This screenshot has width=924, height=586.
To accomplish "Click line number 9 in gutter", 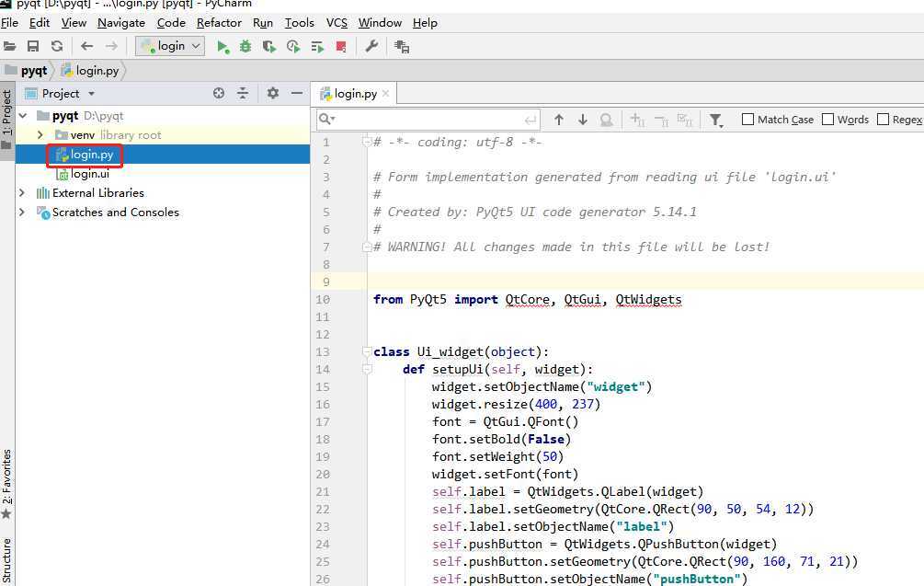I will 325,282.
